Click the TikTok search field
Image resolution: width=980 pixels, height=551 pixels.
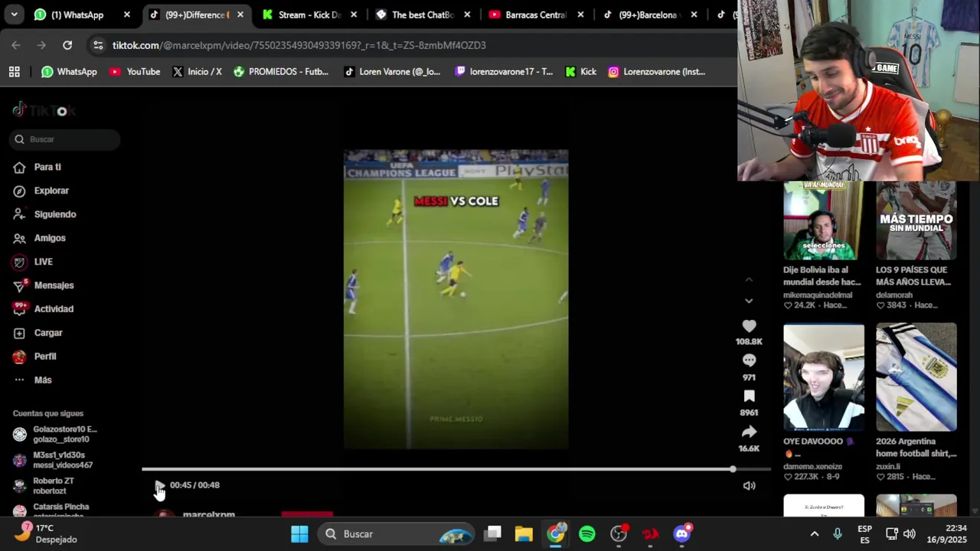point(65,139)
